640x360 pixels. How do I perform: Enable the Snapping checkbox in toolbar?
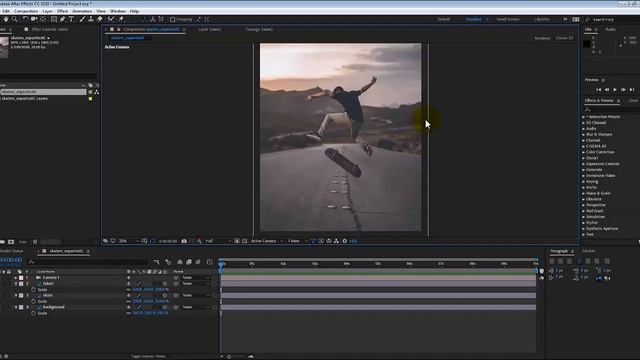[x=173, y=19]
